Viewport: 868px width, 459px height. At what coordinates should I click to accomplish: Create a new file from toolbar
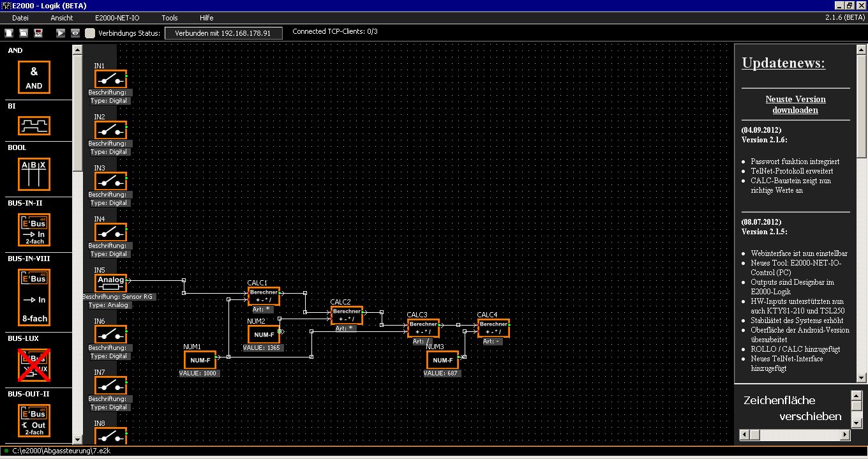click(9, 33)
